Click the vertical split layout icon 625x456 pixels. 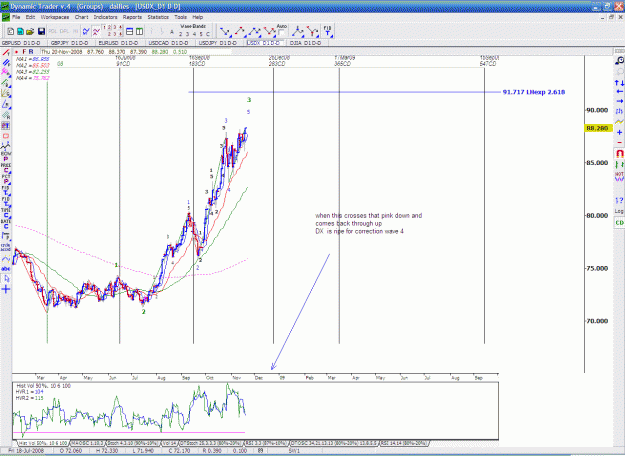(x=140, y=31)
